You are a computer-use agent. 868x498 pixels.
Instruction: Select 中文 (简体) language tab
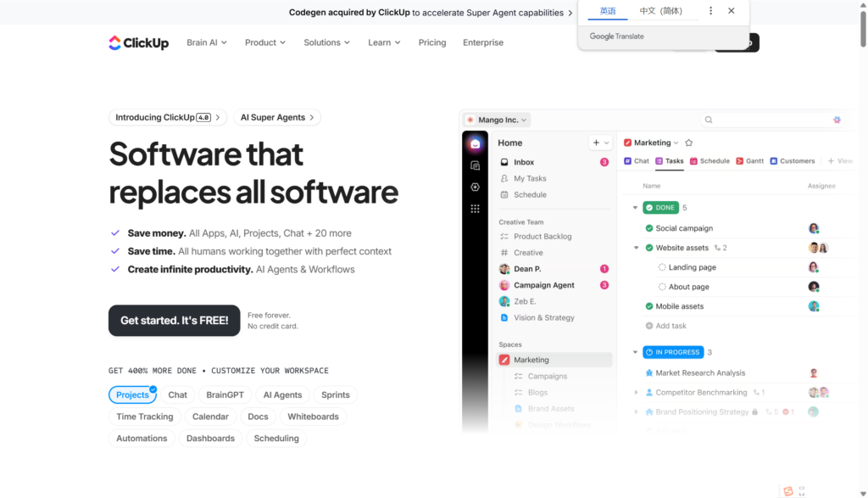pos(661,11)
